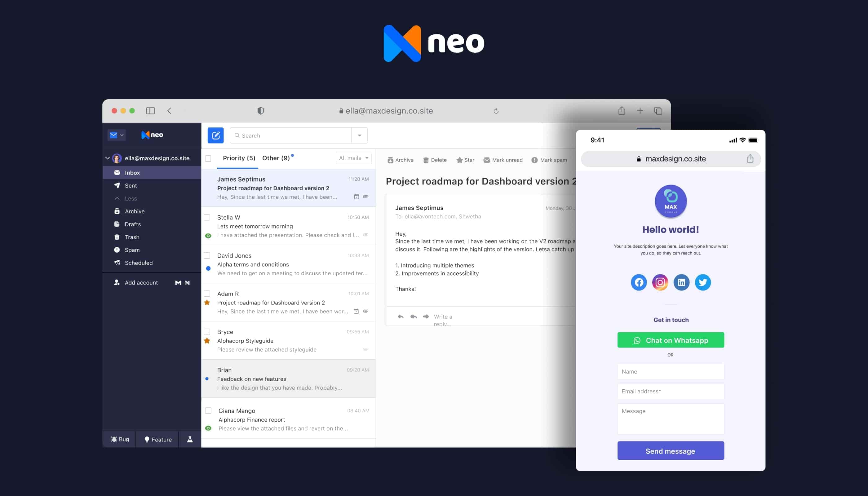Expand the Less section in sidebar
The width and height of the screenshot is (868, 496).
(130, 198)
